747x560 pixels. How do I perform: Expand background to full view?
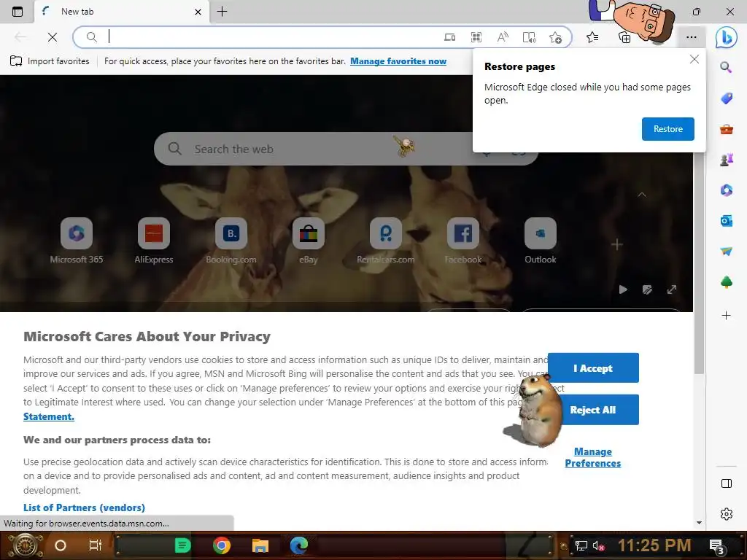(x=672, y=289)
